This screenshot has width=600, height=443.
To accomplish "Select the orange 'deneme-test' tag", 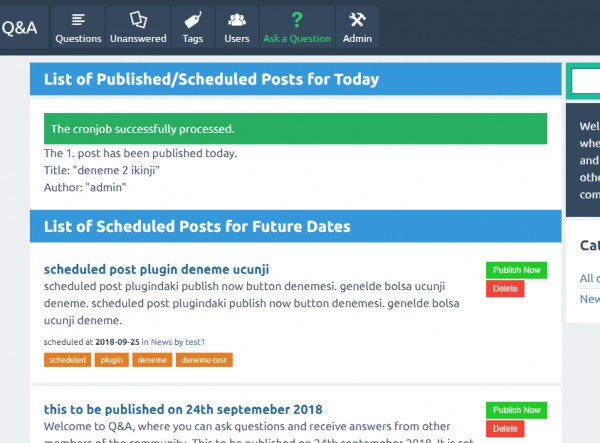I will 204,360.
